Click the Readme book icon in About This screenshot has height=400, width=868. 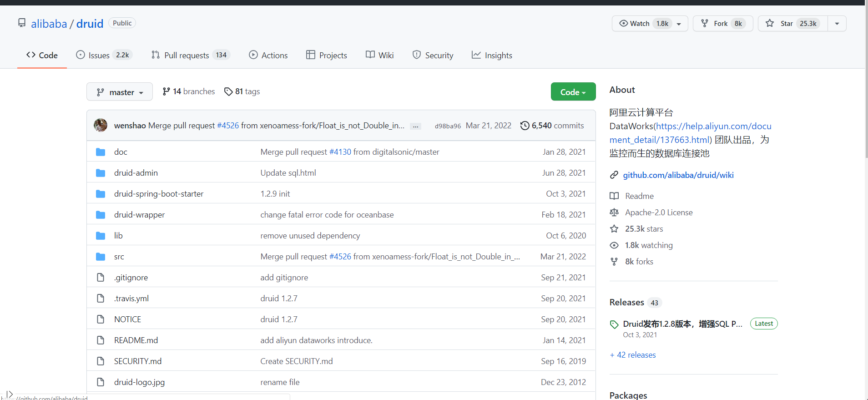pyautogui.click(x=614, y=196)
